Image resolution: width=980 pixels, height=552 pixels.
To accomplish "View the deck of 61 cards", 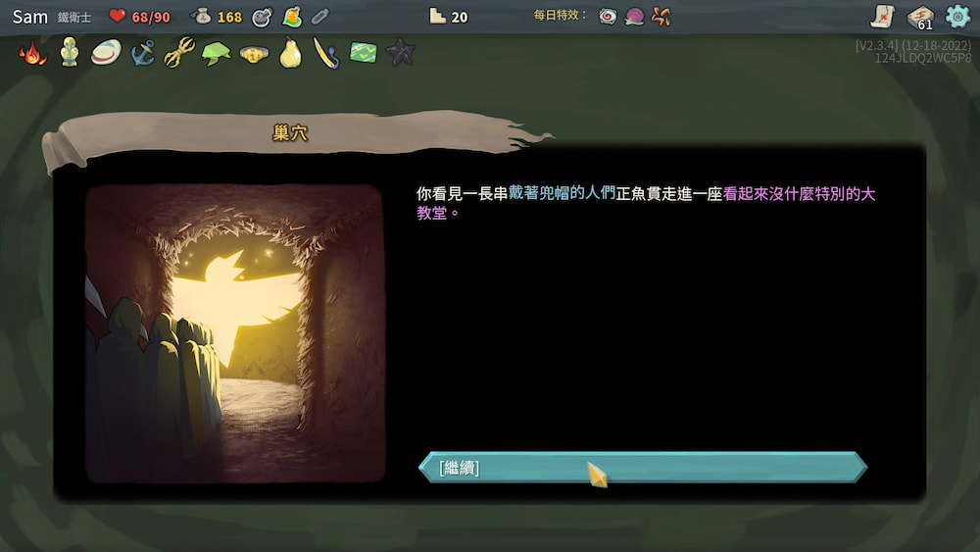I will point(920,17).
